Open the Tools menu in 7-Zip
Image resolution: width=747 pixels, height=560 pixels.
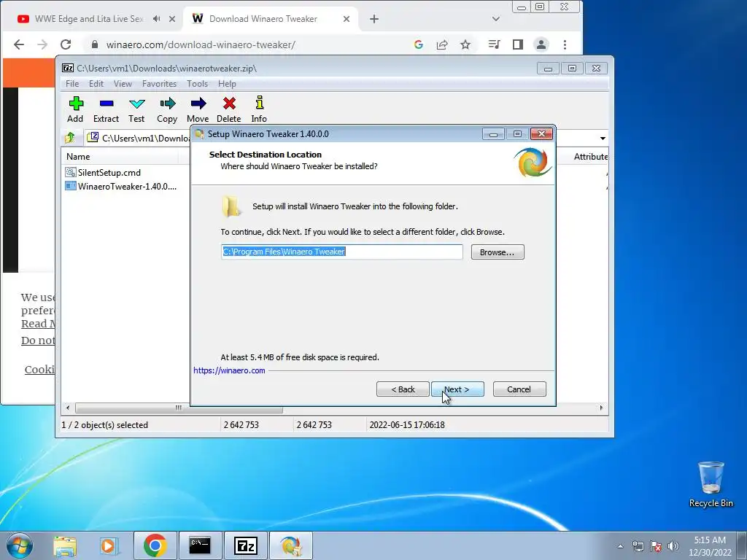(x=197, y=84)
